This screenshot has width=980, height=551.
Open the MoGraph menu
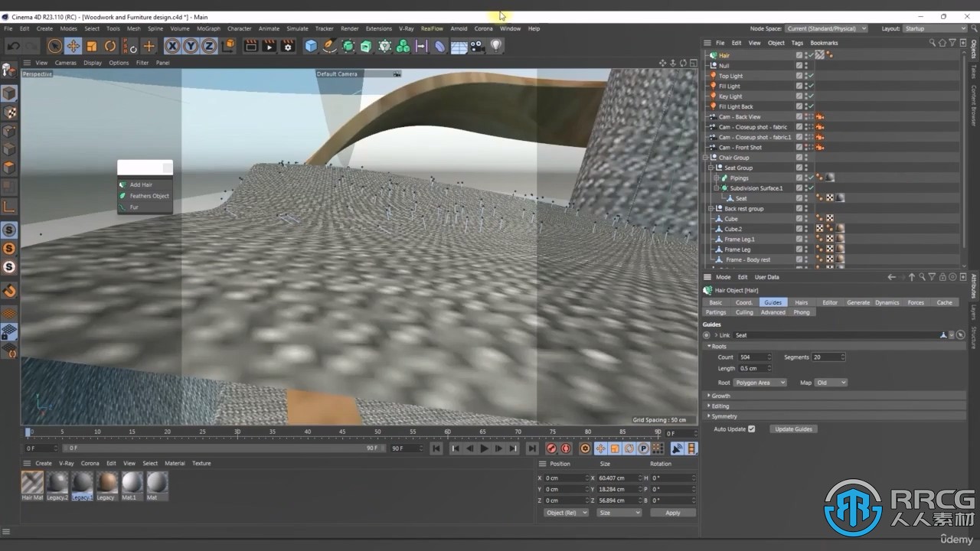(208, 28)
